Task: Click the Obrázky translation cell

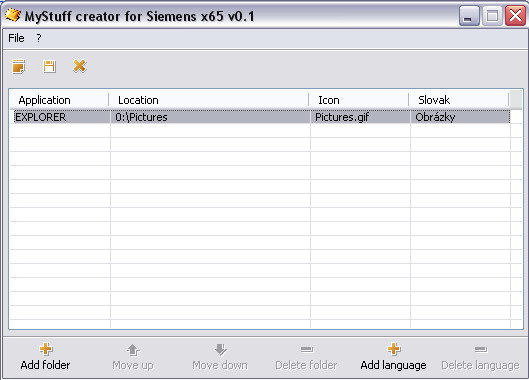Action: point(460,117)
